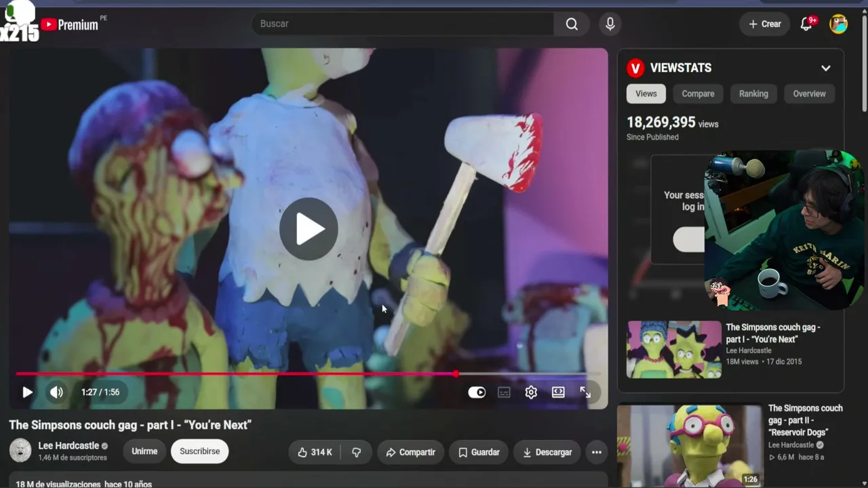Open ViewStats title 'part I - You're Next'
The height and width of the screenshot is (488, 868).
[x=773, y=333]
